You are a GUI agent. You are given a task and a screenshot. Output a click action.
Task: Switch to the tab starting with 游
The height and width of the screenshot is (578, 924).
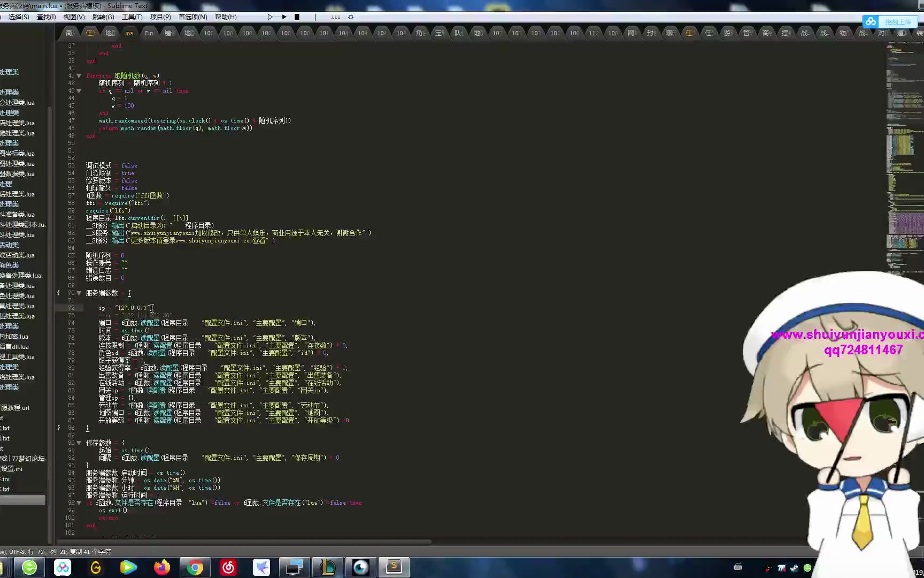coord(728,33)
